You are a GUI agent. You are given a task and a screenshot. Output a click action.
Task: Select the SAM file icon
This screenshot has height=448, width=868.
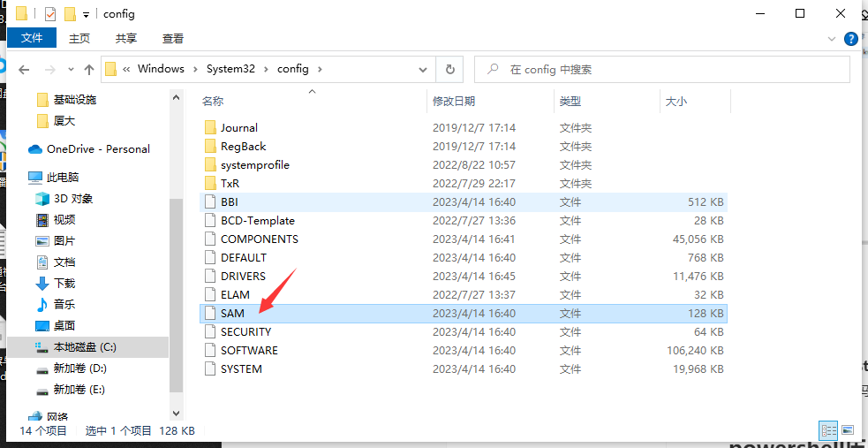209,314
